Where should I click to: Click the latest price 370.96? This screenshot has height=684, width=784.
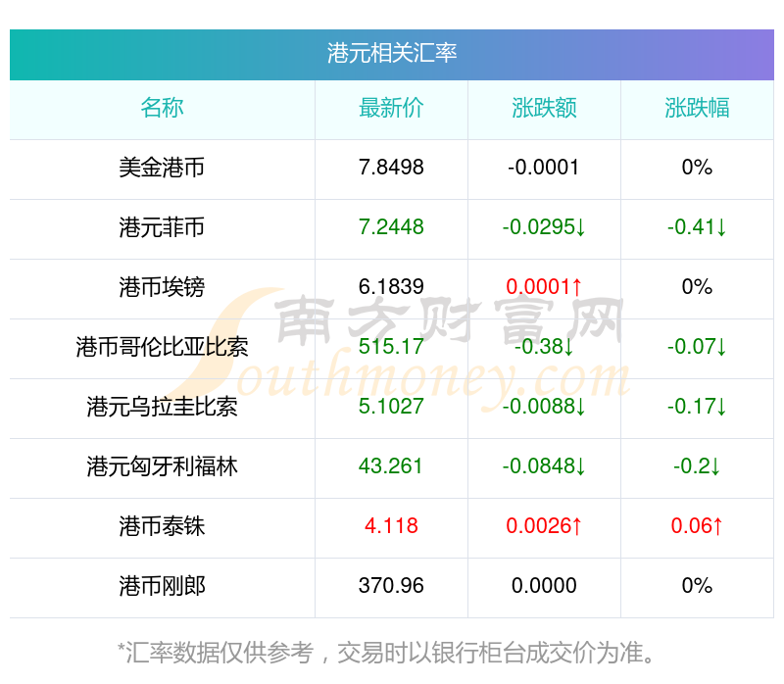(391, 586)
